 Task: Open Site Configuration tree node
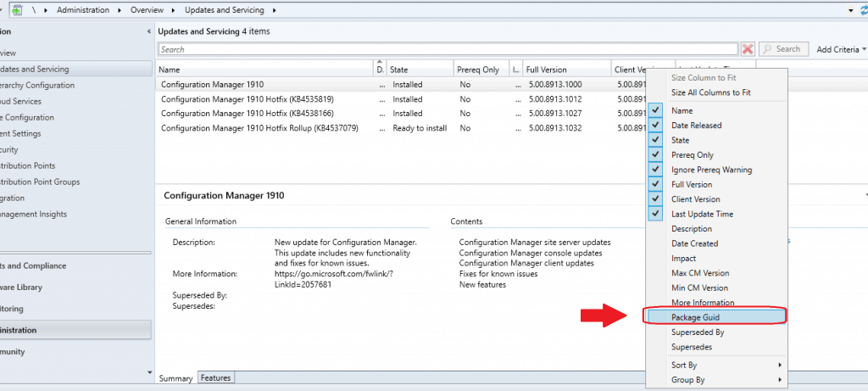tap(27, 117)
